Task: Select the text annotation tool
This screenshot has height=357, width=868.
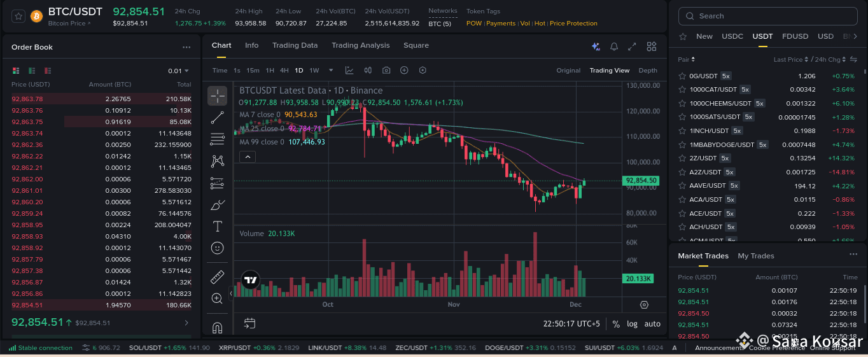Action: click(218, 227)
